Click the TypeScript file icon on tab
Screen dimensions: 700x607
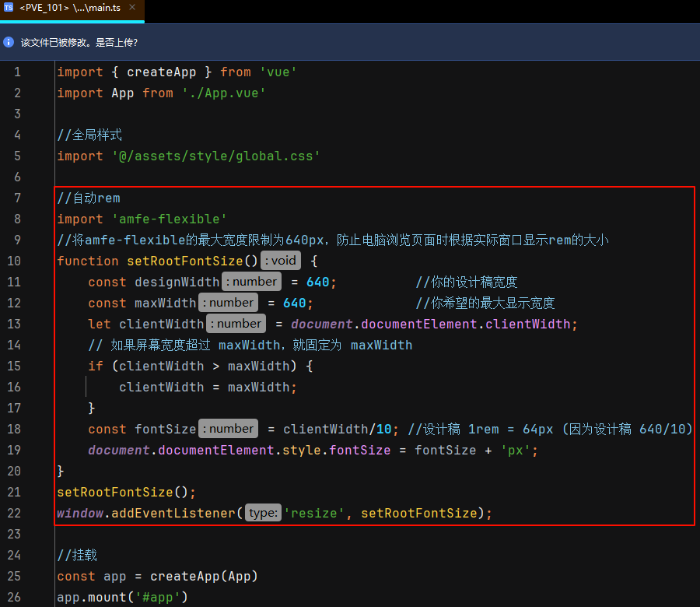(9, 8)
